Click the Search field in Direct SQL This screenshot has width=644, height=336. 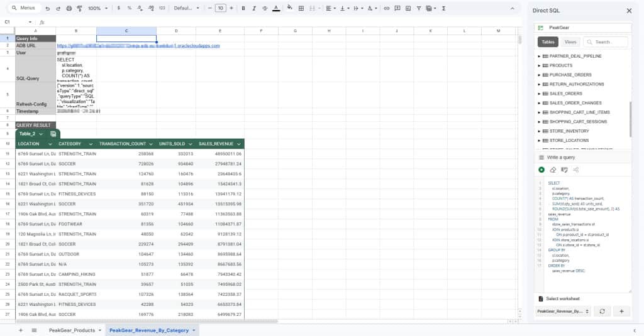click(606, 42)
